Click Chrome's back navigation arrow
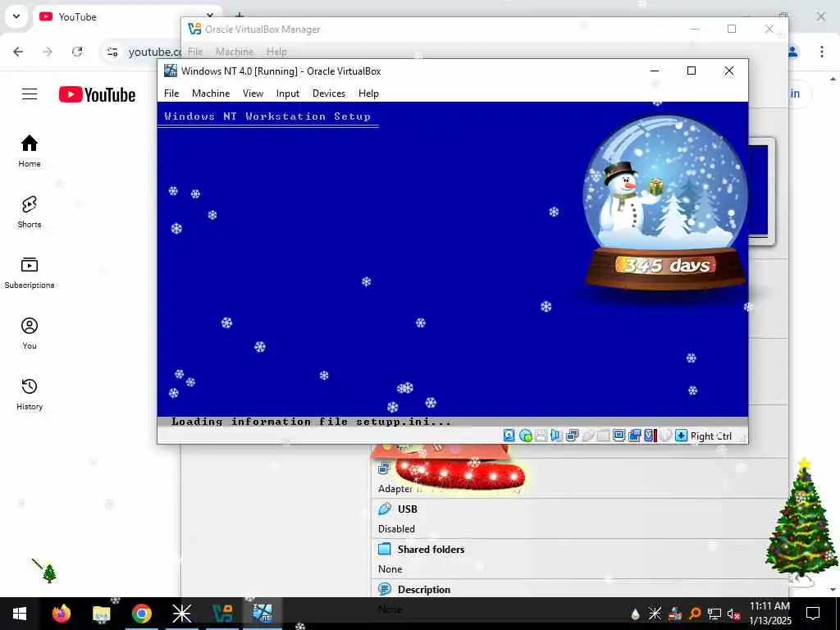 pos(18,52)
